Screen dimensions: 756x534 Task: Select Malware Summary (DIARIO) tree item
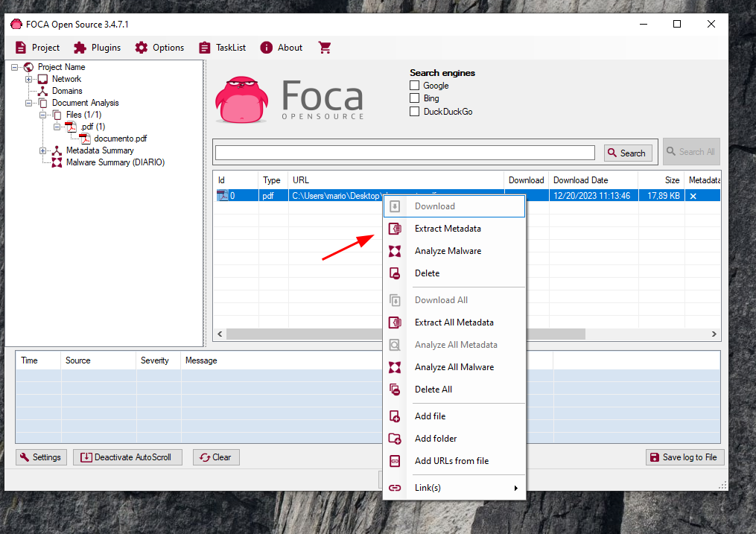(x=115, y=162)
